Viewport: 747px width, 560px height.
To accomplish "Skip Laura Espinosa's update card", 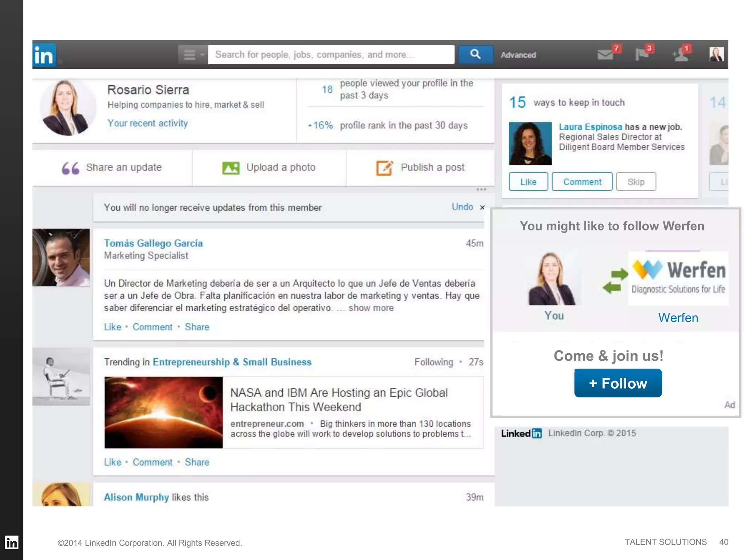I will click(x=636, y=182).
